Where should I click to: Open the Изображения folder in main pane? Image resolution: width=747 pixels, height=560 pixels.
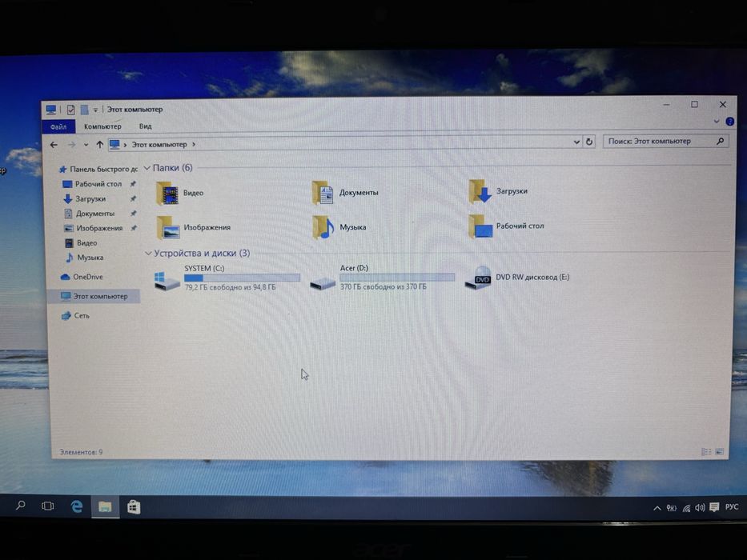[x=168, y=228]
